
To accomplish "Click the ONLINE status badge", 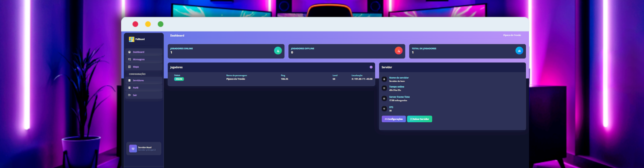I will point(179,79).
